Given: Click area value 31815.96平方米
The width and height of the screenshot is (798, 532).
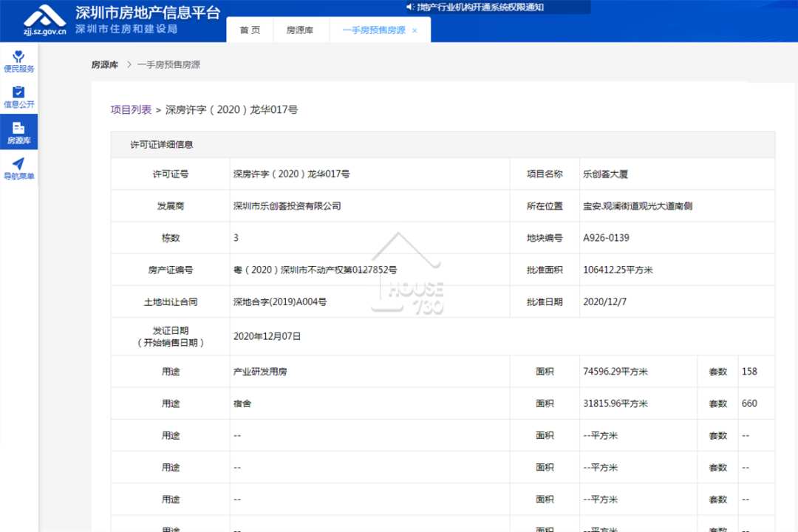Looking at the screenshot, I should 615,403.
